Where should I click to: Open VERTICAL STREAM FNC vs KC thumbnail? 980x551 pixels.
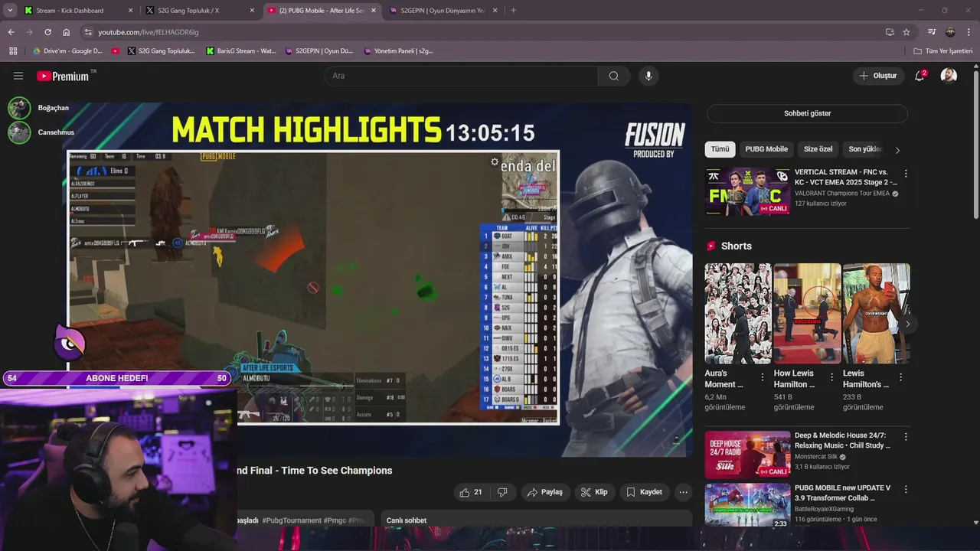point(747,191)
